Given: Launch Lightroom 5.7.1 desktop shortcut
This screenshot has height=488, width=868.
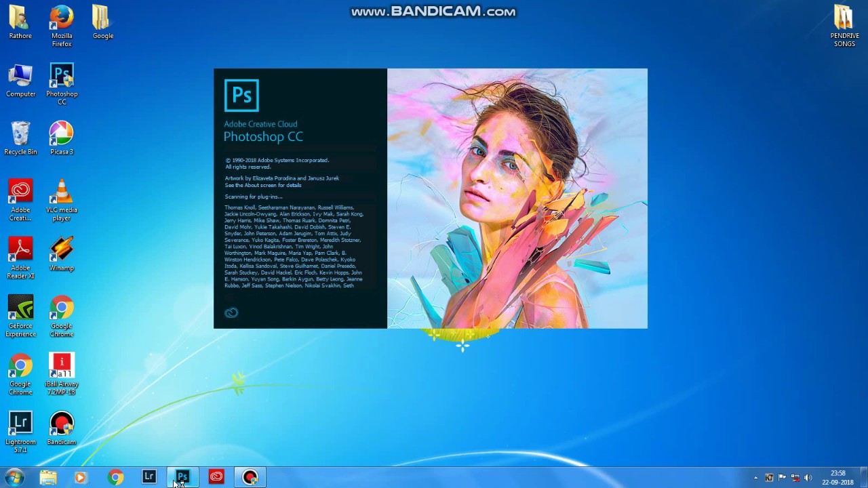Looking at the screenshot, I should coord(20,432).
